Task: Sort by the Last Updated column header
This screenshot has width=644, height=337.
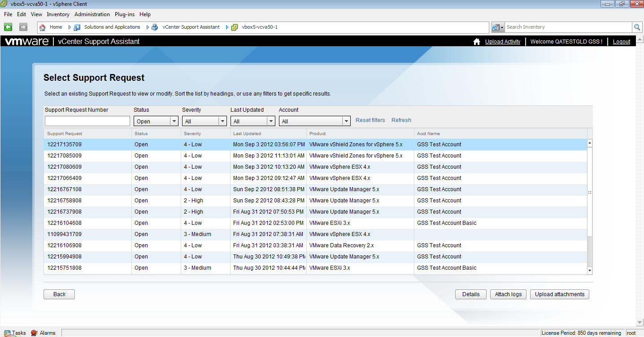Action: pyautogui.click(x=268, y=134)
